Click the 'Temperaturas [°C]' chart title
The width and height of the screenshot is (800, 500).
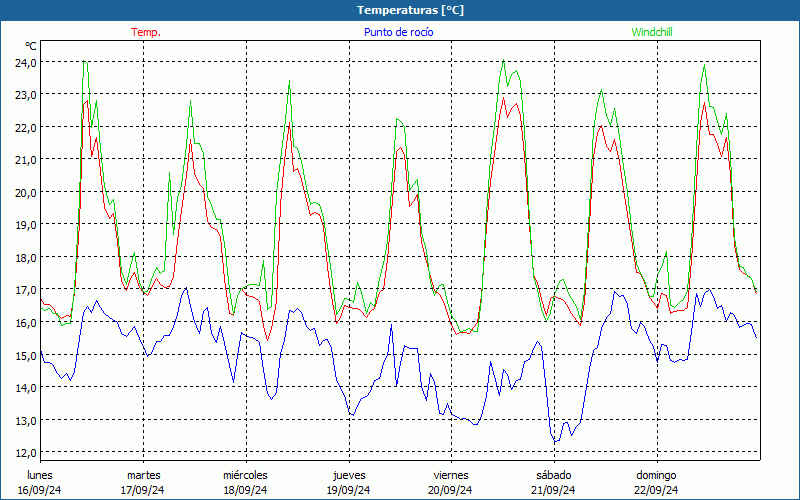[410, 10]
